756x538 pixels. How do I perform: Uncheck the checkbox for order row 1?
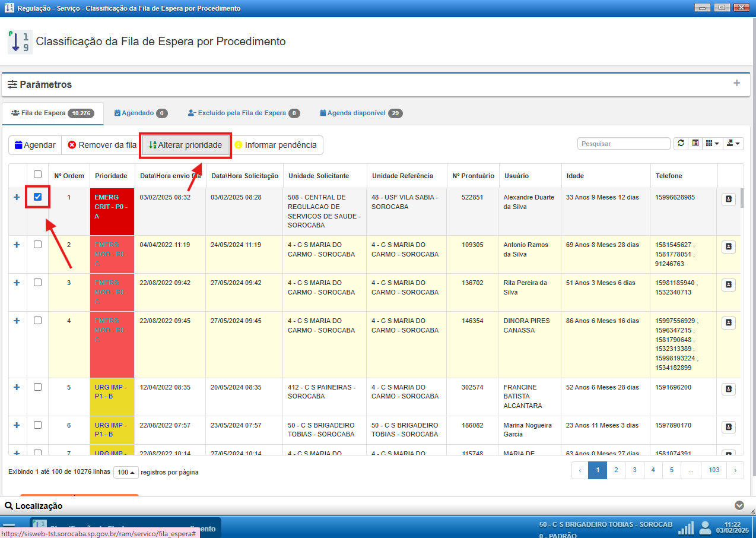point(38,197)
